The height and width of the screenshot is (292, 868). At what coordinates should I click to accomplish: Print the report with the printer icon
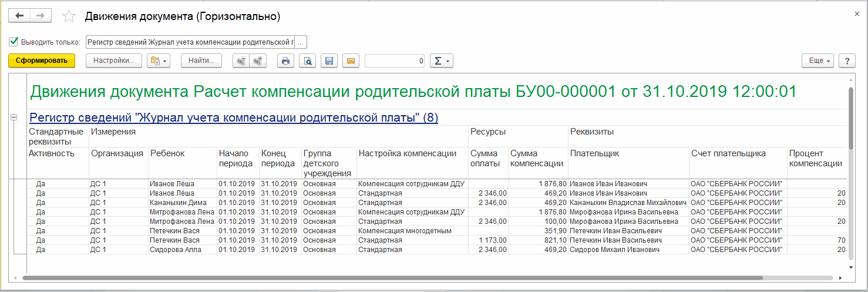[285, 61]
